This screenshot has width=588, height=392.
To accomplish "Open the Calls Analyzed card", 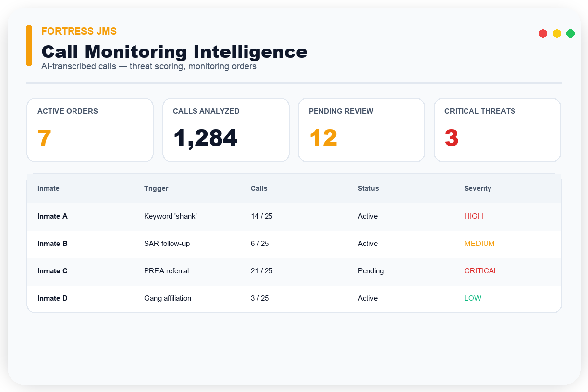I will click(x=226, y=130).
